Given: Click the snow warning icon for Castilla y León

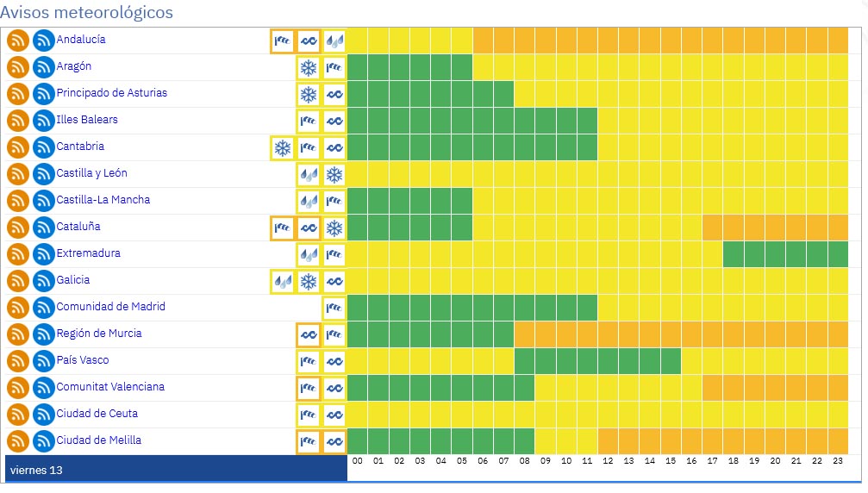Looking at the screenshot, I should [x=334, y=175].
